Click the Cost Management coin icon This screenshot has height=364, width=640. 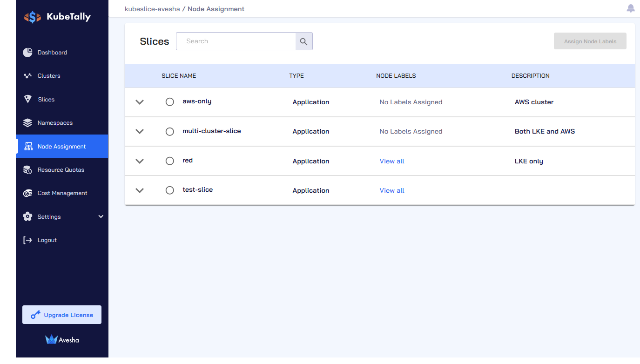[x=27, y=193]
